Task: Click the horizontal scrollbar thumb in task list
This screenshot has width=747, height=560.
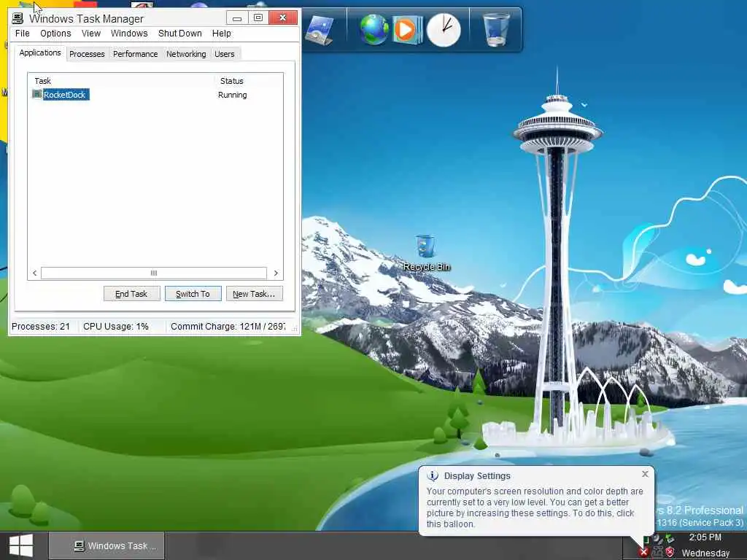Action: (154, 273)
